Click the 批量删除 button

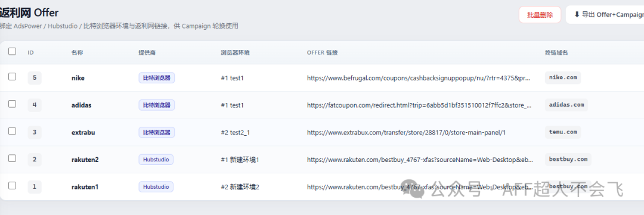(540, 15)
